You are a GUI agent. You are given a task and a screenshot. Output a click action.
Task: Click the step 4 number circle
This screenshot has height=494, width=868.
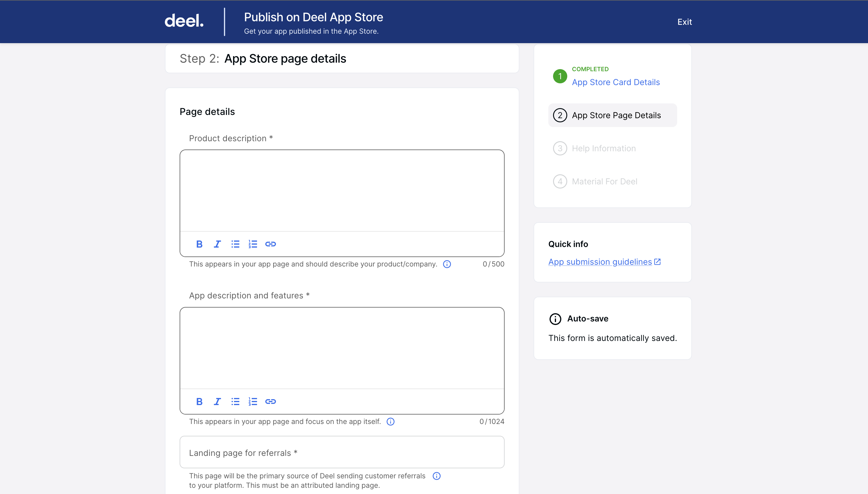[560, 181]
